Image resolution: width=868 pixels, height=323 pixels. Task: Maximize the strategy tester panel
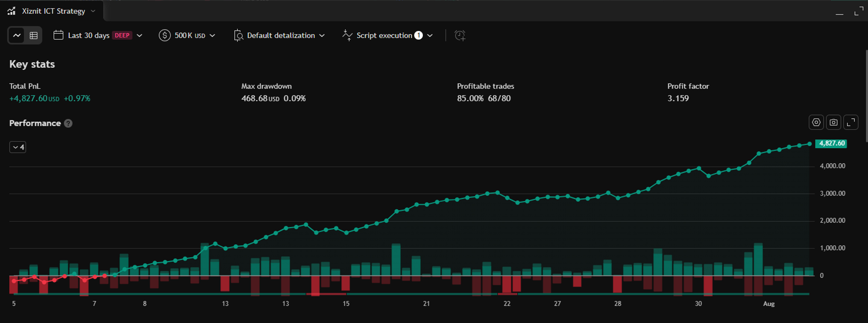pos(859,11)
